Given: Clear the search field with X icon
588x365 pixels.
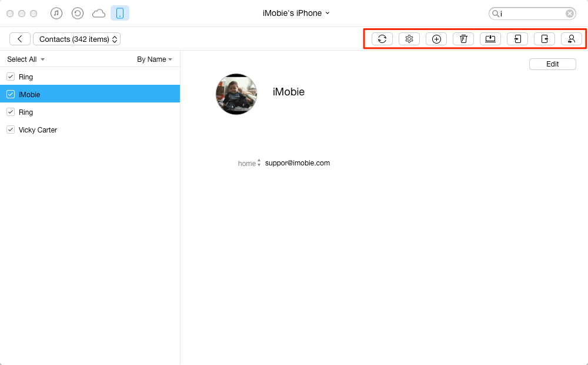Looking at the screenshot, I should click(570, 14).
